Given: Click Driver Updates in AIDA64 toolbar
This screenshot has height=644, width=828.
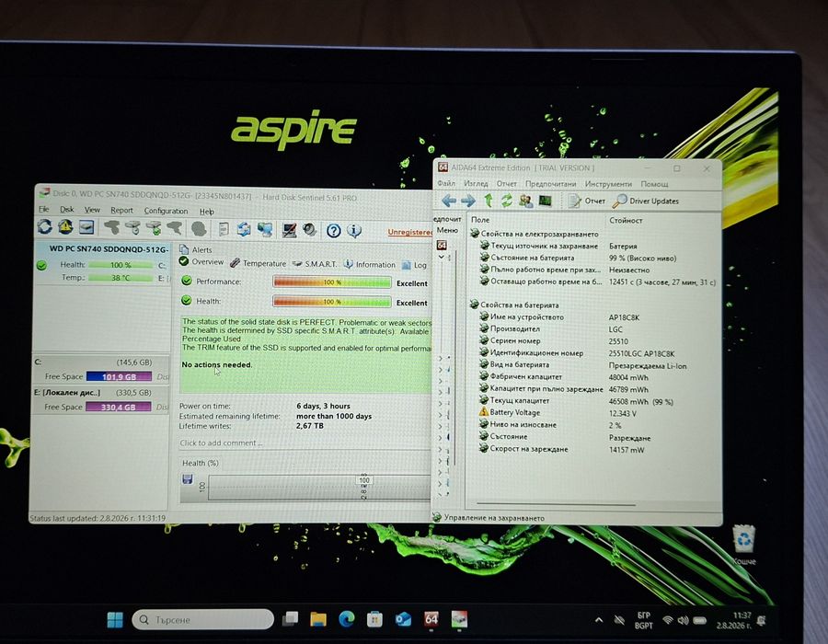Looking at the screenshot, I should tap(647, 201).
